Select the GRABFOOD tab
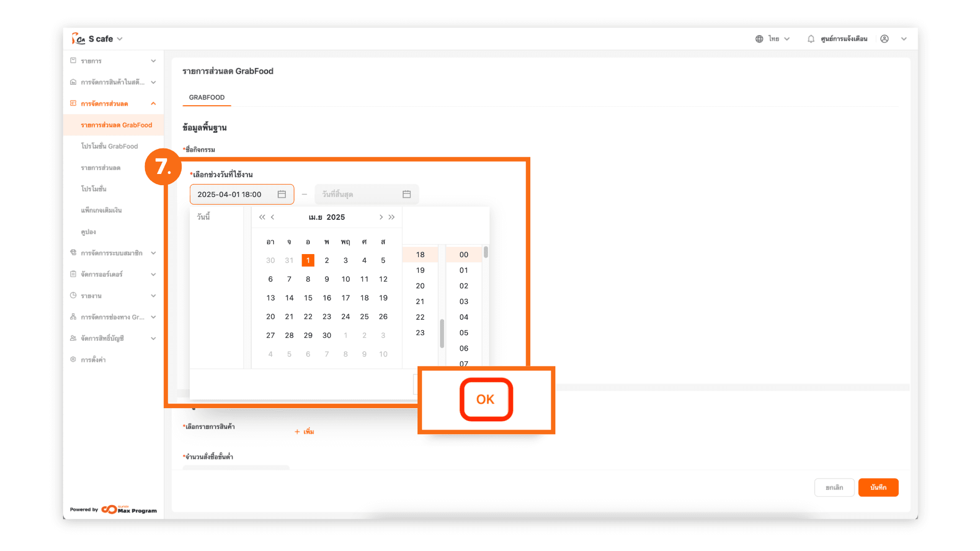The height and width of the screenshot is (551, 980). pos(207,97)
